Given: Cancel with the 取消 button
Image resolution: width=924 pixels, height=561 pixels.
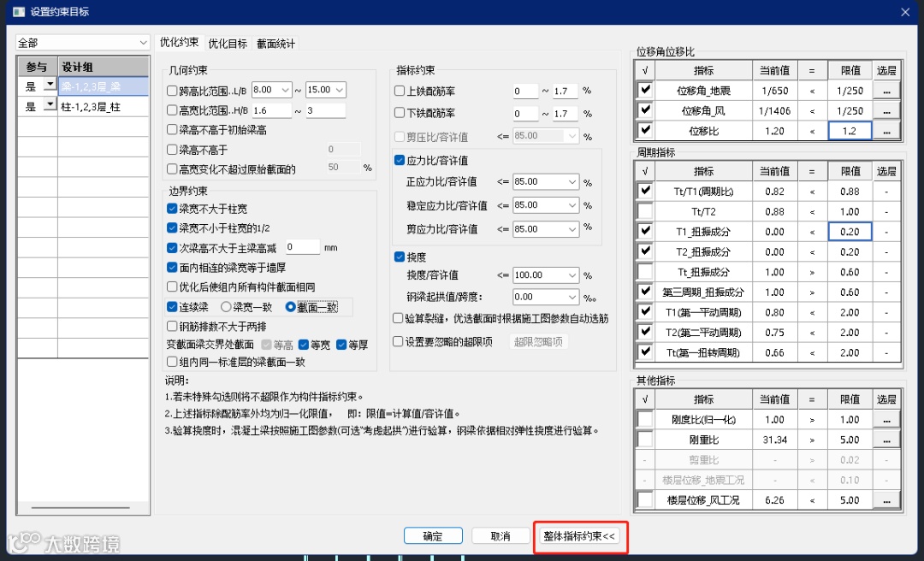Looking at the screenshot, I should tap(500, 535).
